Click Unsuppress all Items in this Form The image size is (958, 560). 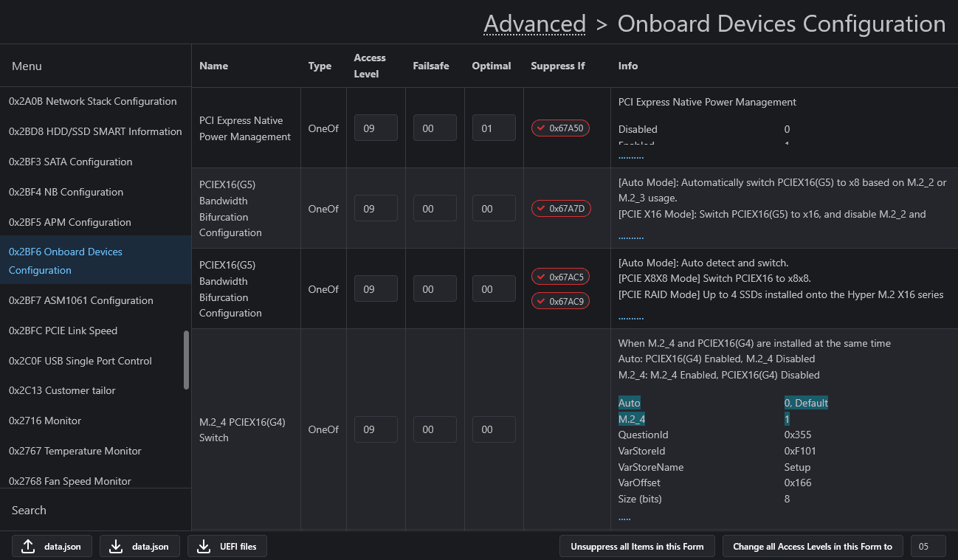click(637, 547)
